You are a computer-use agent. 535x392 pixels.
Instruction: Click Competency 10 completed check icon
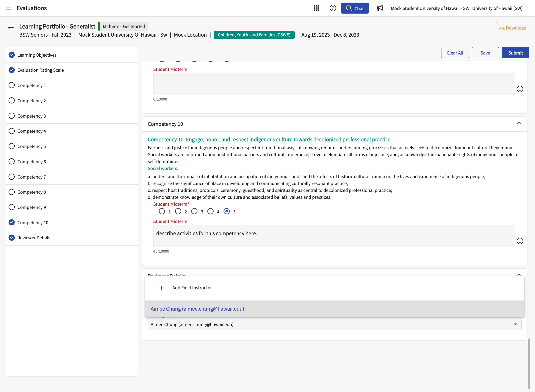coord(12,222)
